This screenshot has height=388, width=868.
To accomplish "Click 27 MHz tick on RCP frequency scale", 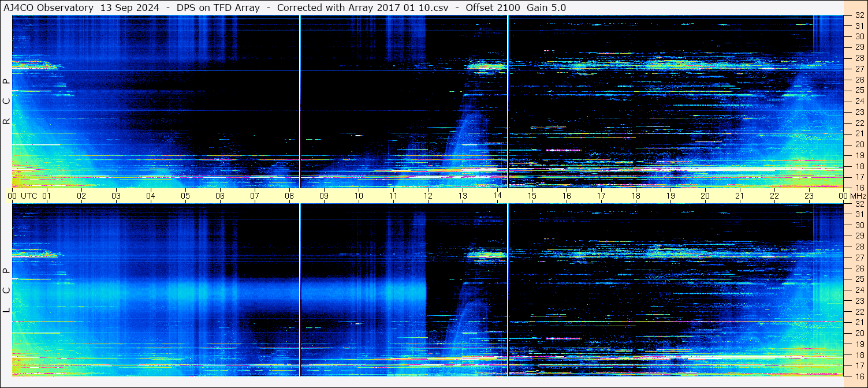I will click(x=859, y=69).
